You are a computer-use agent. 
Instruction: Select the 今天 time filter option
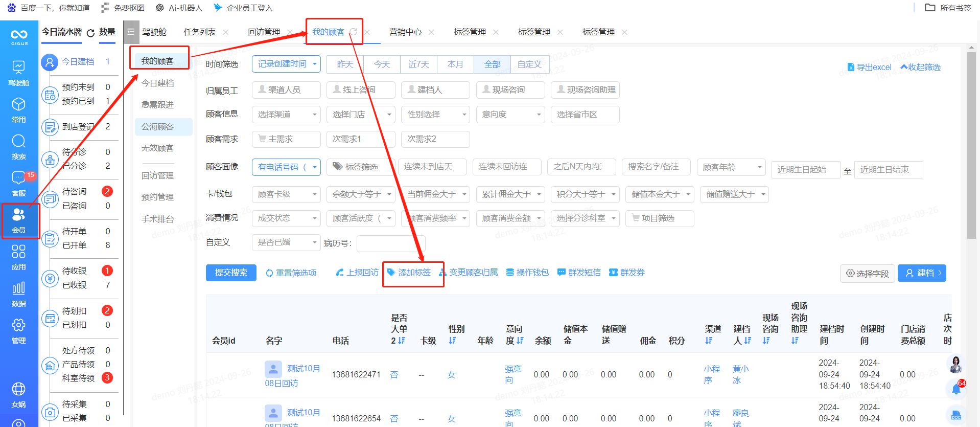click(382, 64)
